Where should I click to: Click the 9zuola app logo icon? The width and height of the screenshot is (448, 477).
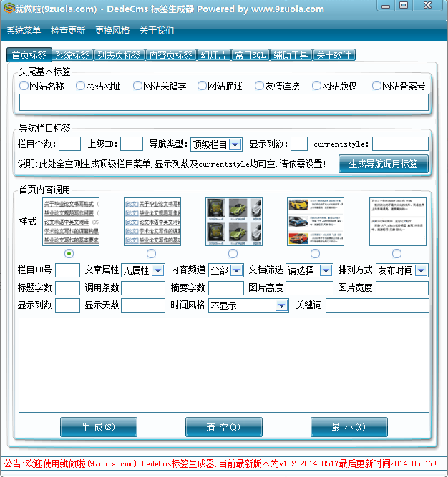point(9,8)
